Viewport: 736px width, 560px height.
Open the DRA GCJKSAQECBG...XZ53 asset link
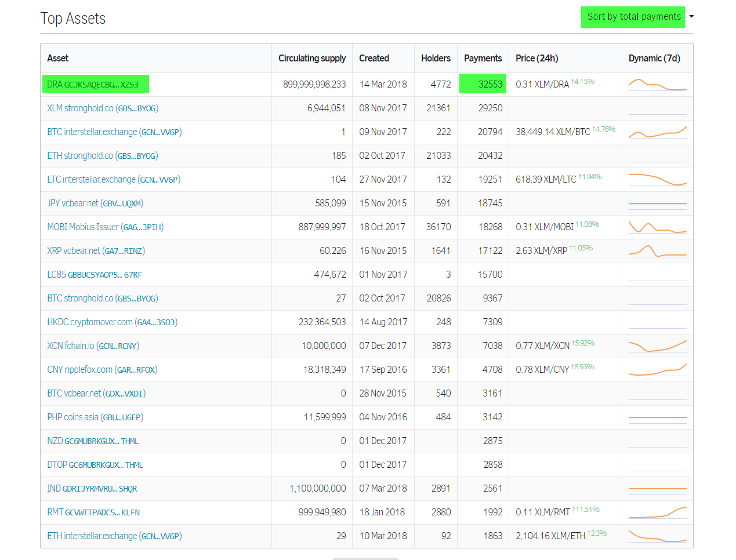[x=93, y=85]
